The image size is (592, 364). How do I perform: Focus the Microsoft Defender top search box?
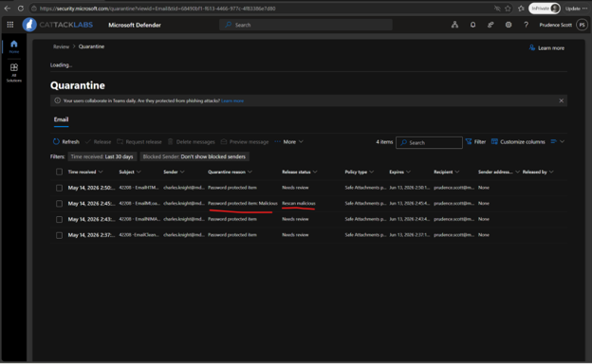pyautogui.click(x=305, y=25)
